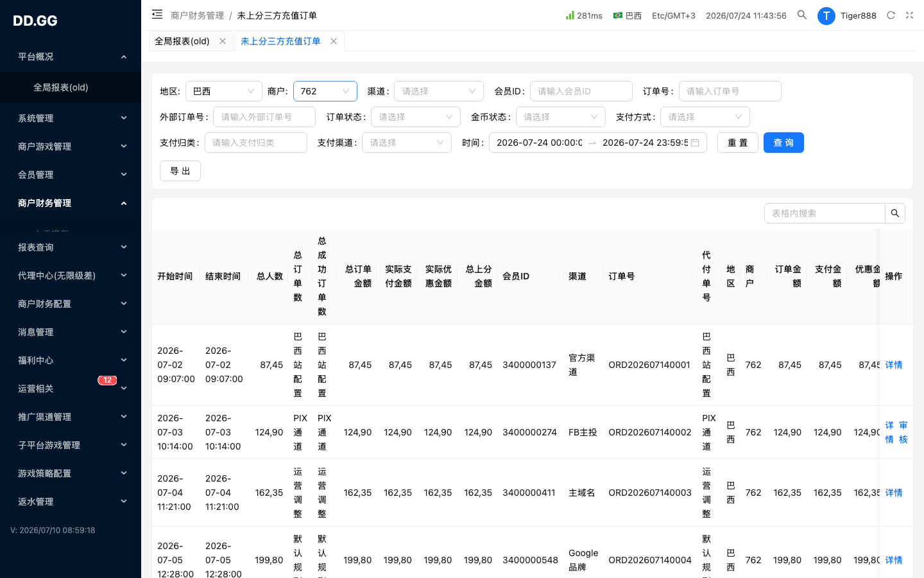The image size is (924, 578).
Task: Focus the 会员ID input field
Action: tap(581, 91)
